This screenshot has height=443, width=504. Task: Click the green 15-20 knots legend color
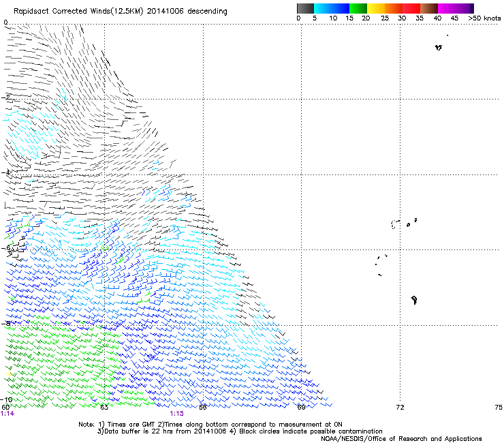pos(358,8)
